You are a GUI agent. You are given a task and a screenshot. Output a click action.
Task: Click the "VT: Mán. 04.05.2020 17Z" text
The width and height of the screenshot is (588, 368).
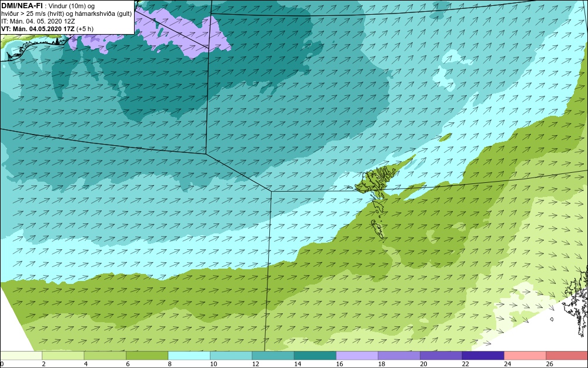(x=38, y=29)
